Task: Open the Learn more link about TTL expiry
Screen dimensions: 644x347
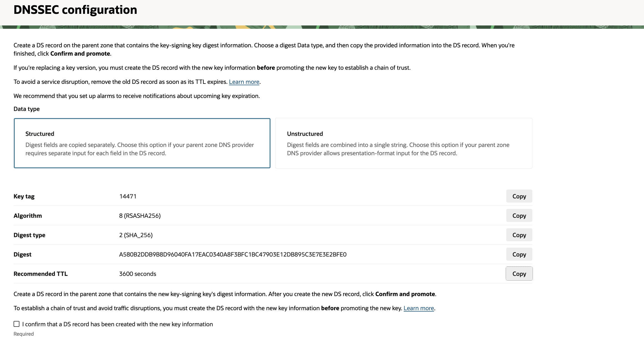Action: 244,82
